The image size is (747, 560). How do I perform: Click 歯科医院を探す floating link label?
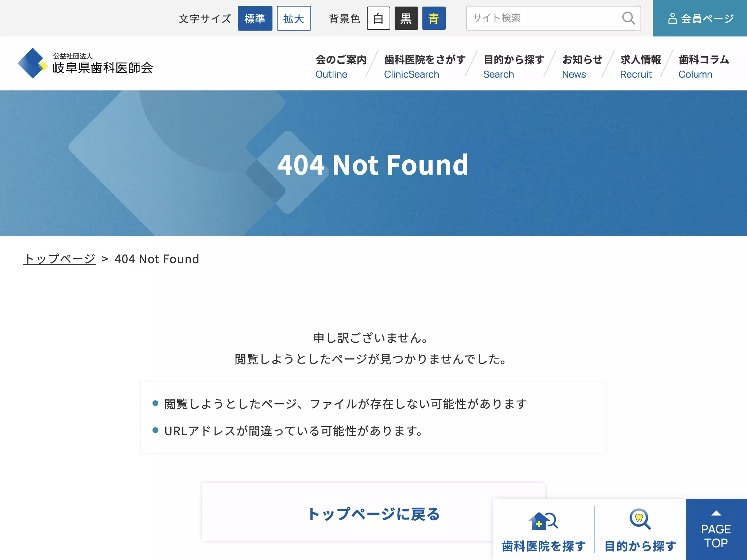click(x=543, y=546)
